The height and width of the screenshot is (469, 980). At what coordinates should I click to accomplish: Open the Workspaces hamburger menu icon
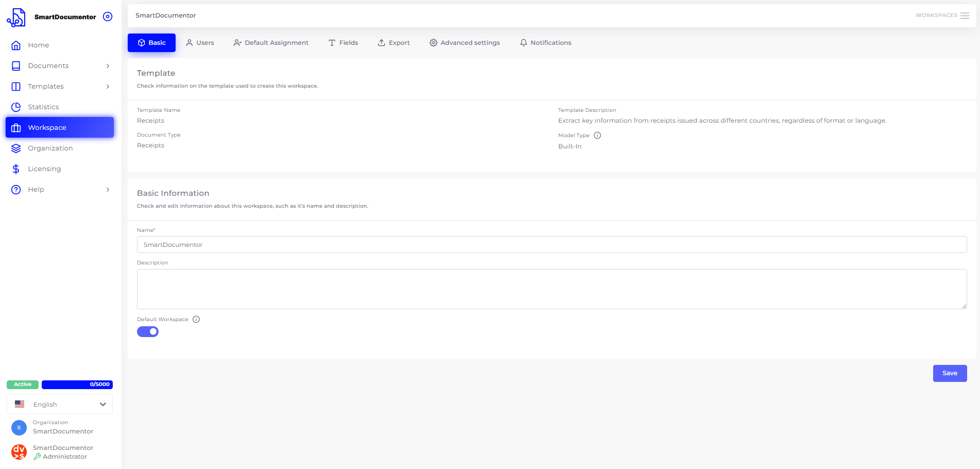click(965, 15)
